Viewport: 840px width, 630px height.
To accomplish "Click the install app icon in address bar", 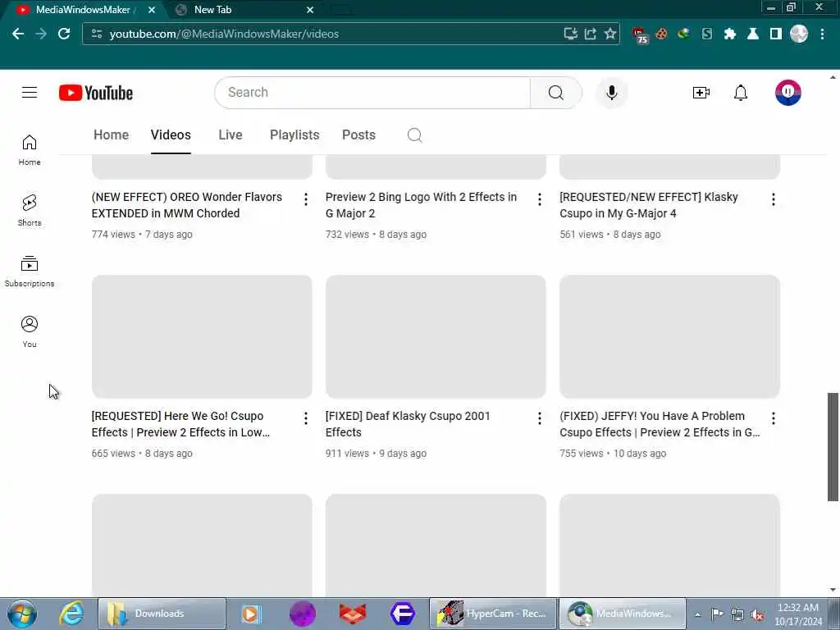I will coord(571,34).
